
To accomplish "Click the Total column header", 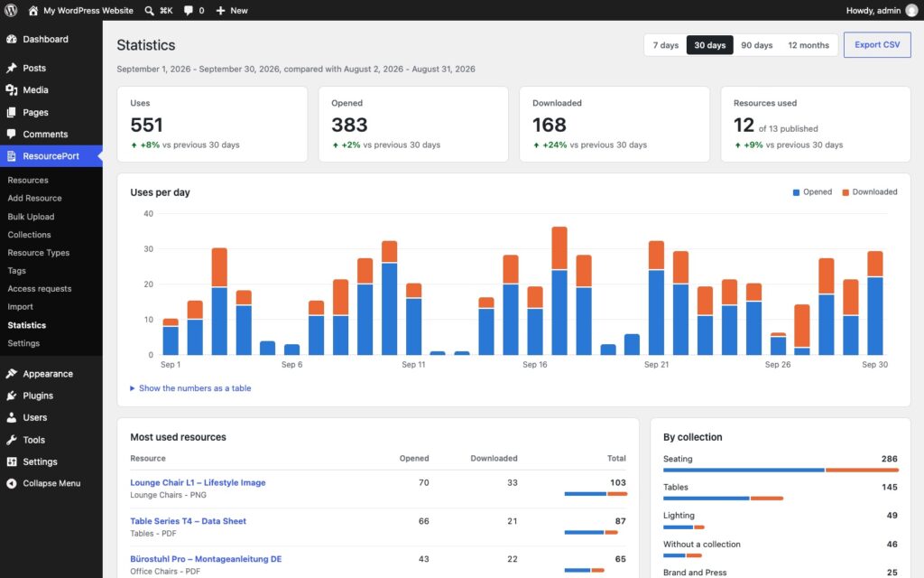I will click(x=616, y=458).
